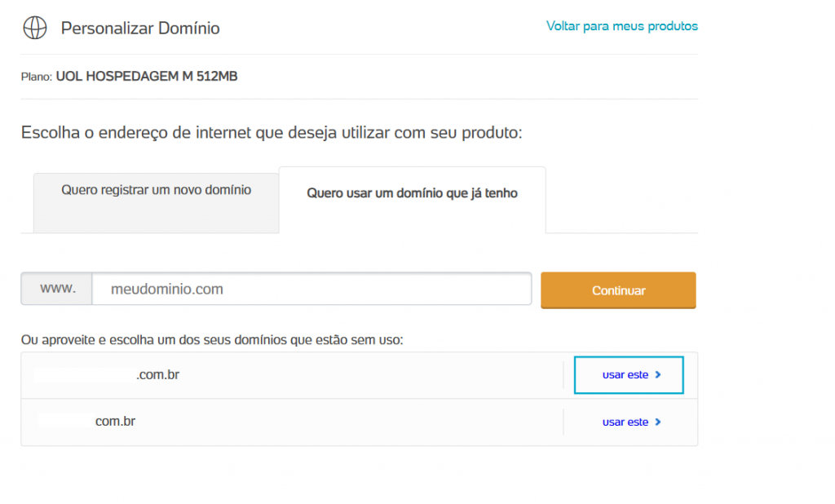The image size is (835, 504).
Task: Click the blanked-out name in first domain row
Action: [85, 374]
